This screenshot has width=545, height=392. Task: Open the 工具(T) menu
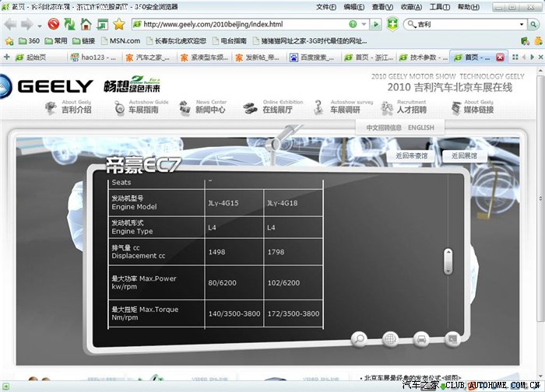[x=439, y=7]
